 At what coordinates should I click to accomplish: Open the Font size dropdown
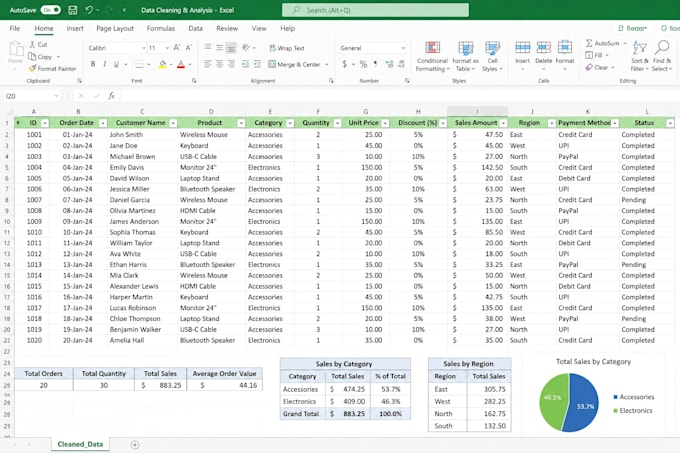tap(167, 48)
